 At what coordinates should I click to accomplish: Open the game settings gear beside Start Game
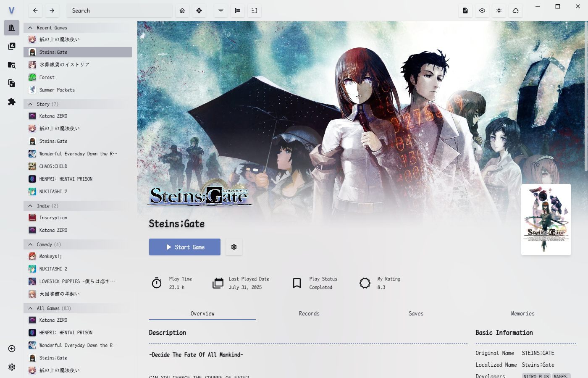coord(234,247)
